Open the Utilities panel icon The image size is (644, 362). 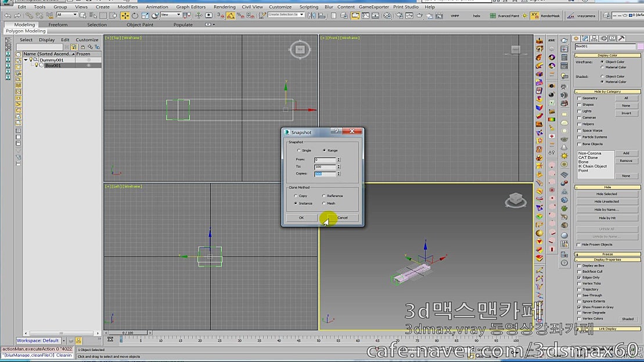click(621, 38)
